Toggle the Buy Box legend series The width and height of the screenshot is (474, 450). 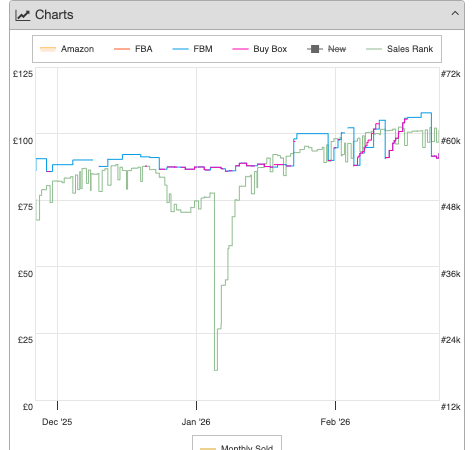pos(259,49)
